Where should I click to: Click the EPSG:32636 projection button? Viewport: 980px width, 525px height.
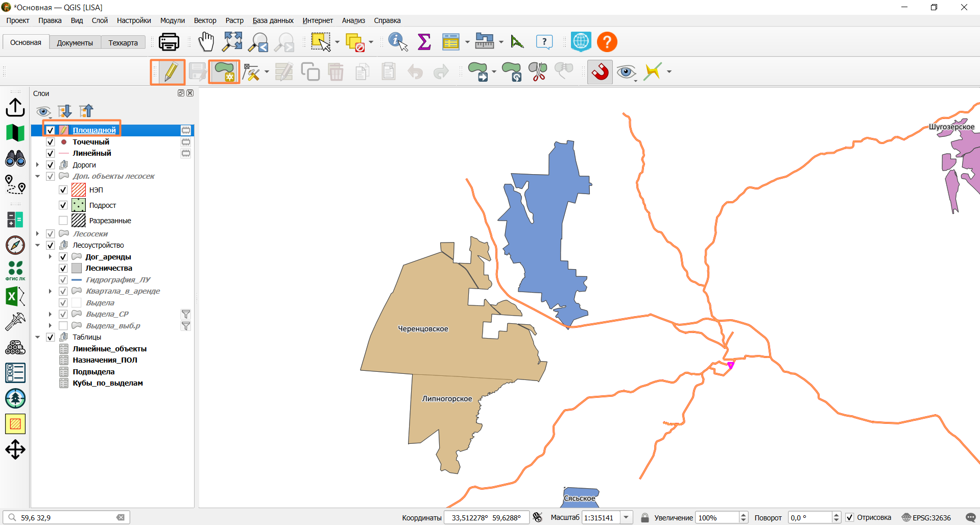tap(926, 518)
